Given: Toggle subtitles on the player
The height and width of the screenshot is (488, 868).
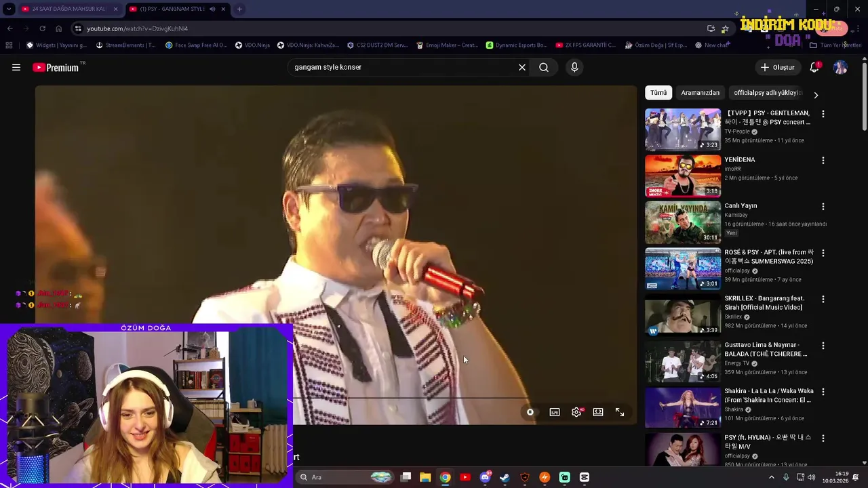Looking at the screenshot, I should coord(555,412).
